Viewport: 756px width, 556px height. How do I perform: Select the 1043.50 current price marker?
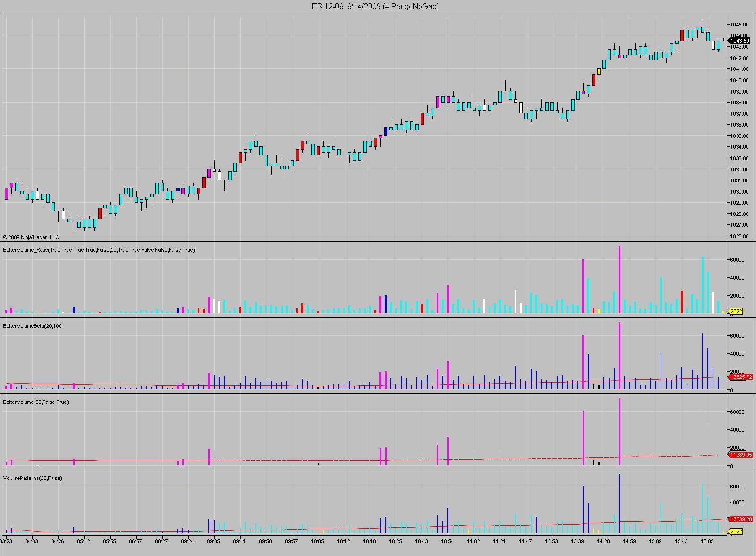[740, 41]
